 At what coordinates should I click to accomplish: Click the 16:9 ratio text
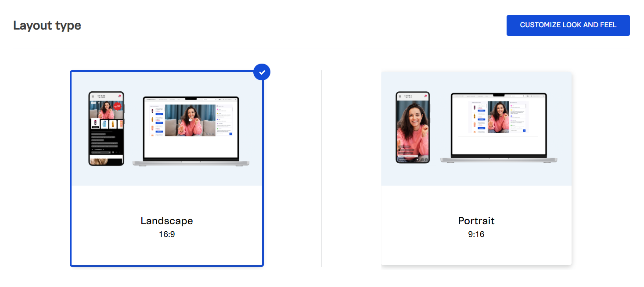click(x=167, y=234)
